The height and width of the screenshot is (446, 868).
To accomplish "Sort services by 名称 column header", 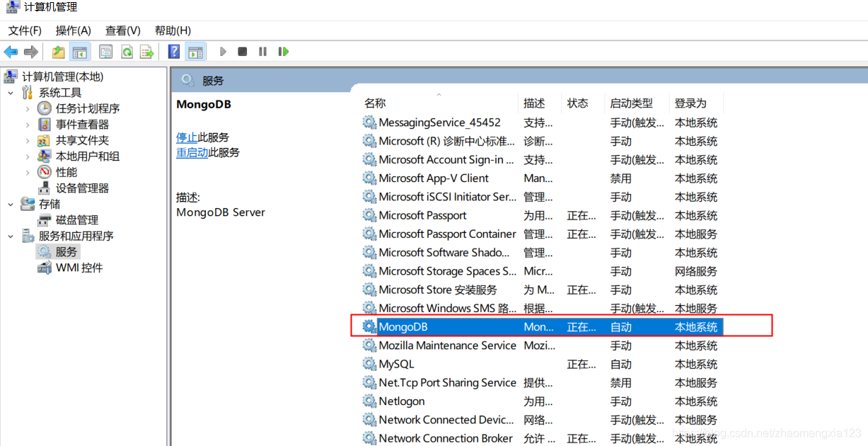I will click(375, 103).
